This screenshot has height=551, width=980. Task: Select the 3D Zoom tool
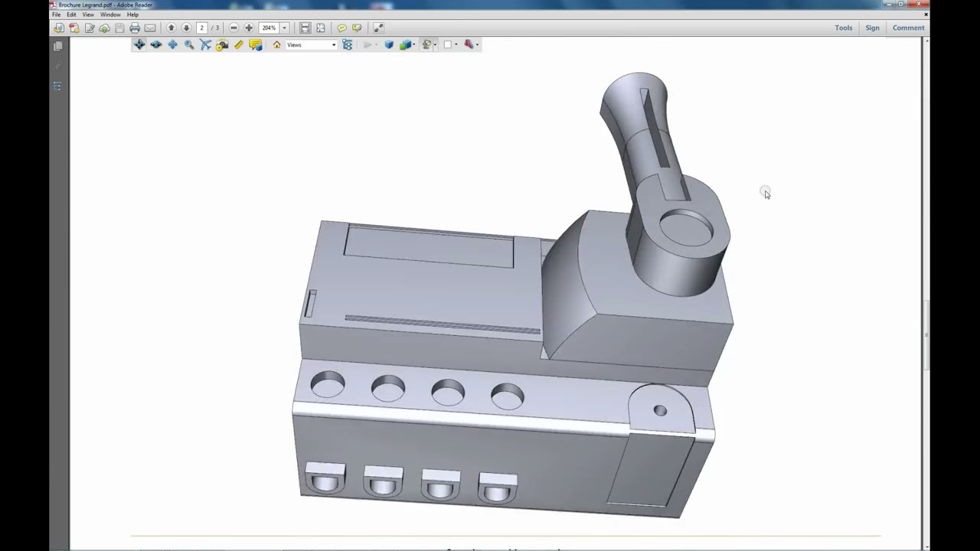pos(189,44)
